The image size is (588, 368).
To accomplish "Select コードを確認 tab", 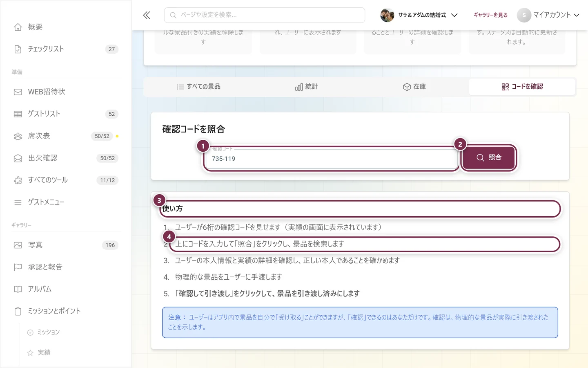I will [x=522, y=87].
